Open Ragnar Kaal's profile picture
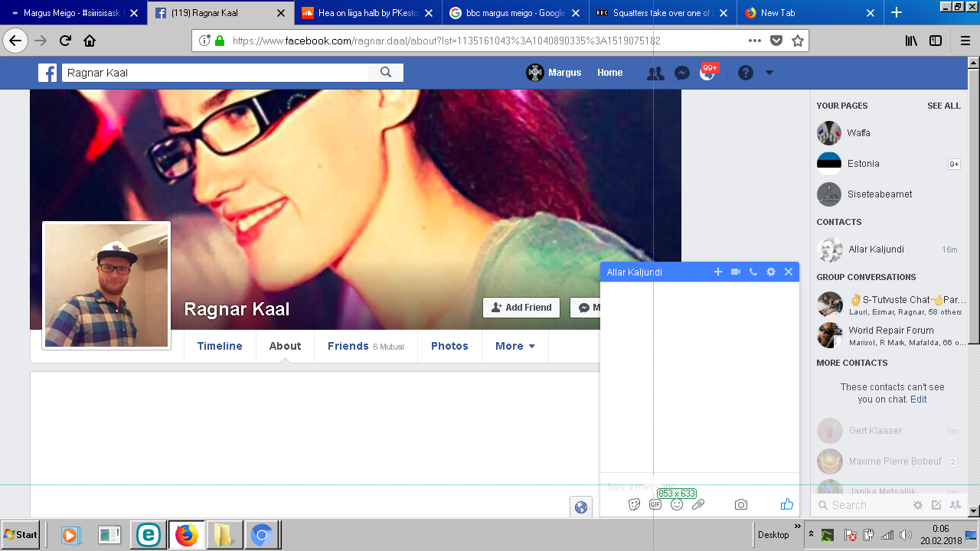 pos(106,285)
